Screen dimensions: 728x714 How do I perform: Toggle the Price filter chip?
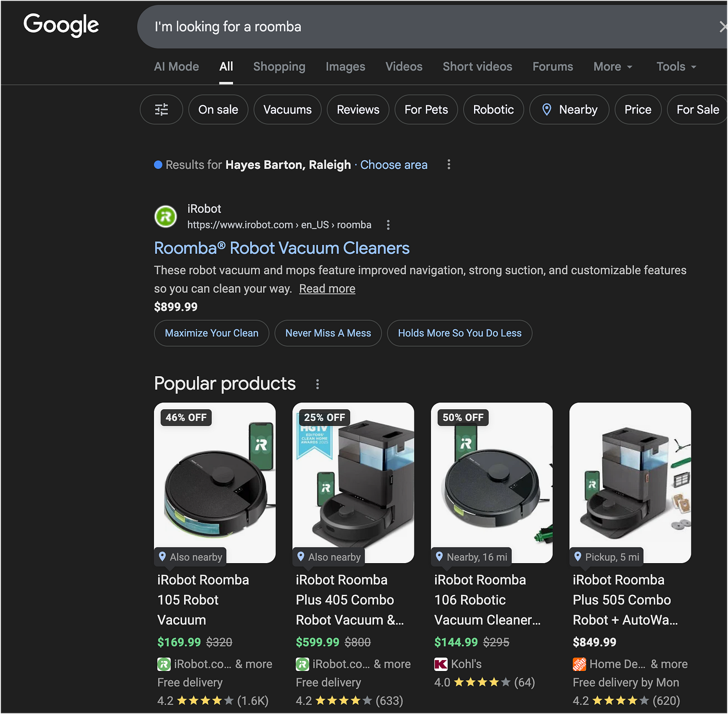pos(638,109)
